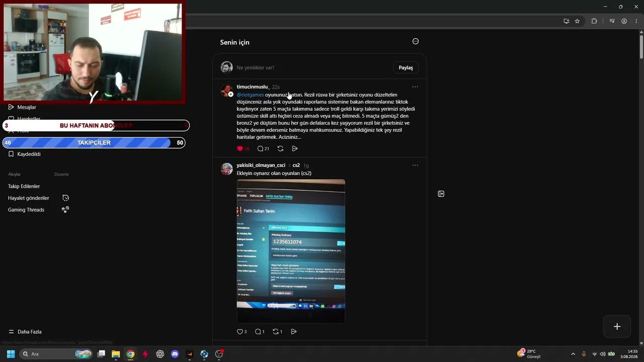
Task: Open the Chrome three-dot menu
Action: (636, 21)
